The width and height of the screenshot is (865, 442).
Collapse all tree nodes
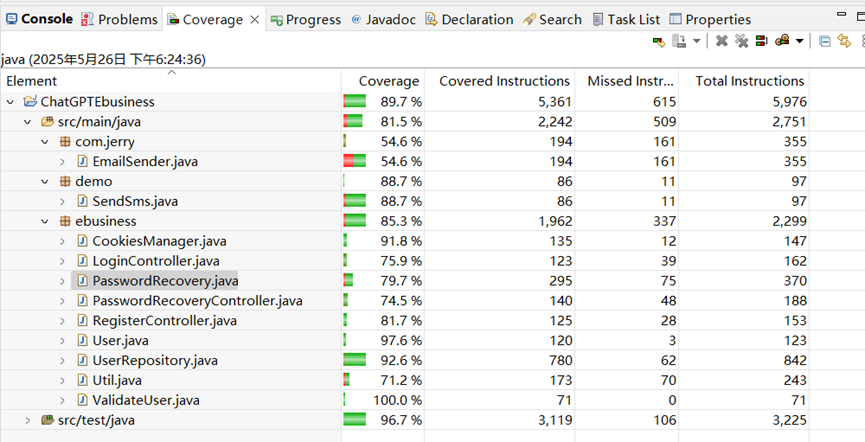pos(825,41)
